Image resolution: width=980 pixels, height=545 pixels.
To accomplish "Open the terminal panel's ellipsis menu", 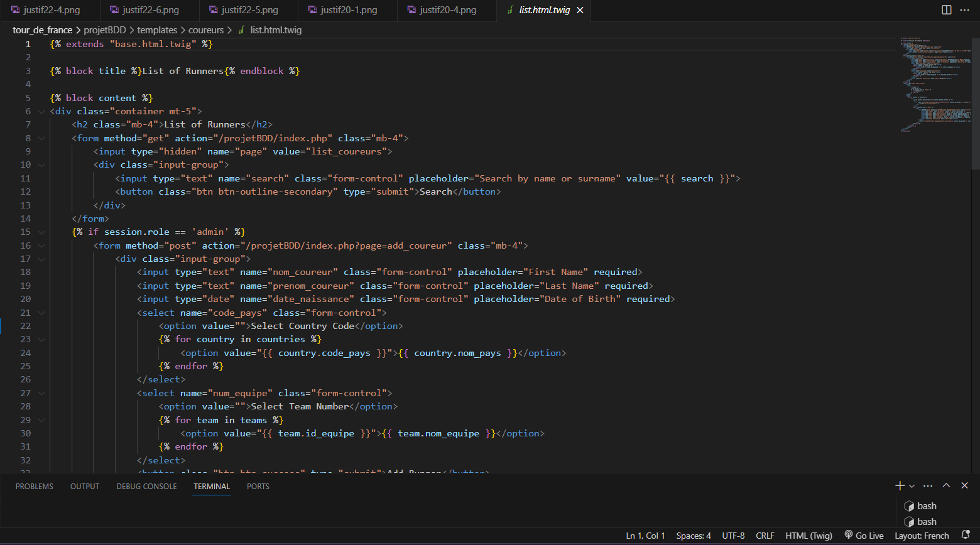I will tap(928, 485).
